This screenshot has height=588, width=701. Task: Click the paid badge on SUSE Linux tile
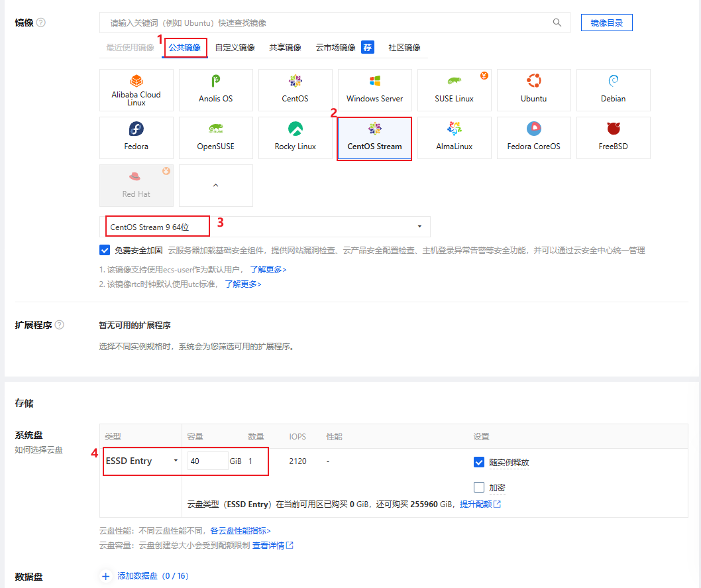(x=484, y=76)
